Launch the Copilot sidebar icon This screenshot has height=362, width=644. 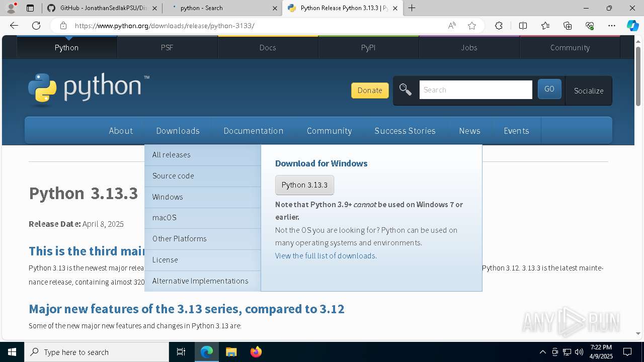click(632, 26)
